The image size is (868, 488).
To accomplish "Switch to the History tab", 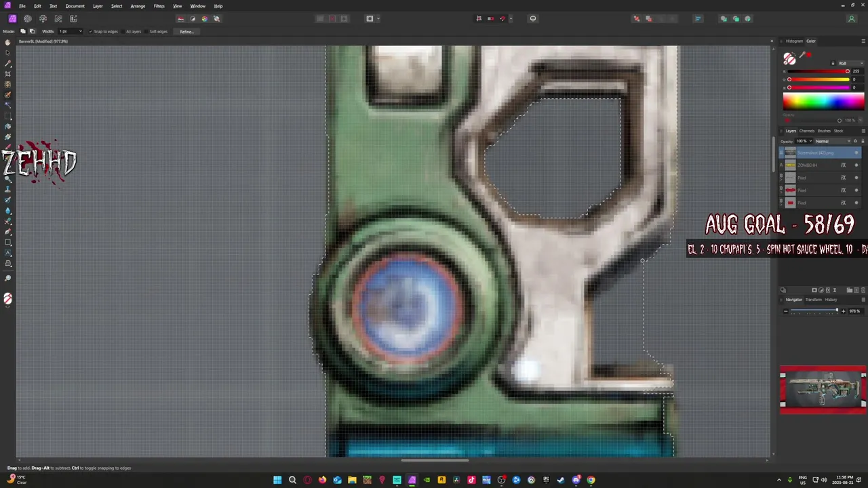I will [831, 300].
